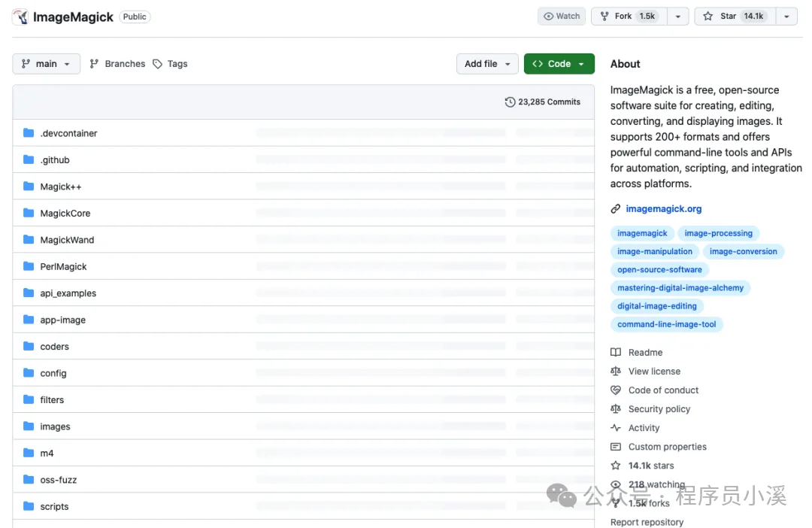The height and width of the screenshot is (528, 812).
Task: Open the Readme link
Action: [645, 352]
